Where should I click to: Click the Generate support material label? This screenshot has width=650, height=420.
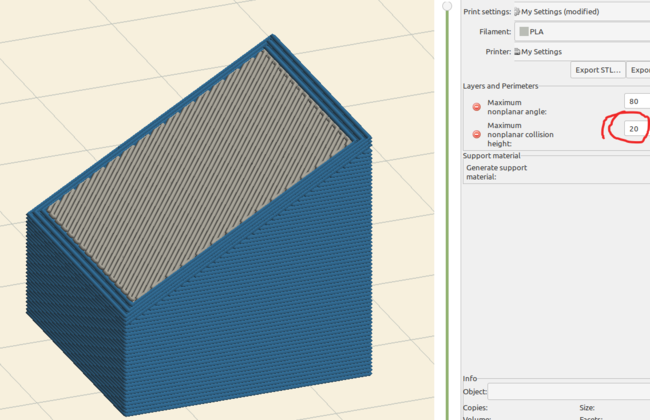[497, 172]
